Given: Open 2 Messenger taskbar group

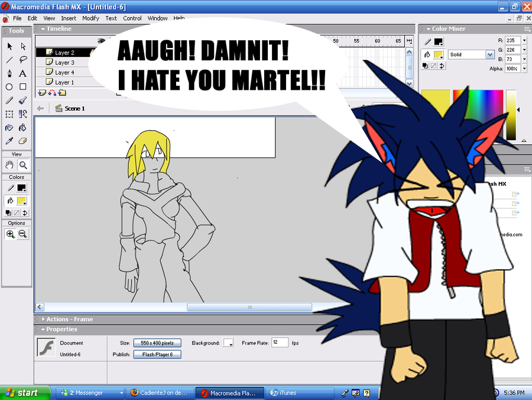Looking at the screenshot, I should (x=90, y=393).
